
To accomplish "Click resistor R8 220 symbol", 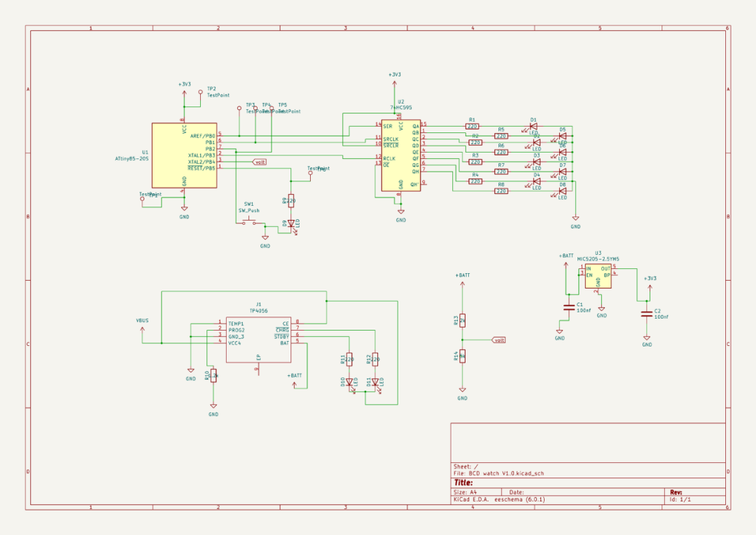I will [x=501, y=191].
